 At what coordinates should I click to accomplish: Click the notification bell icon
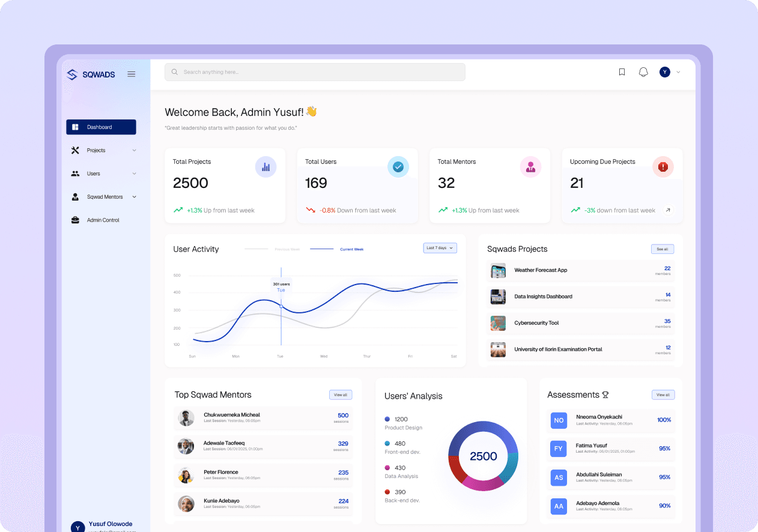(643, 71)
